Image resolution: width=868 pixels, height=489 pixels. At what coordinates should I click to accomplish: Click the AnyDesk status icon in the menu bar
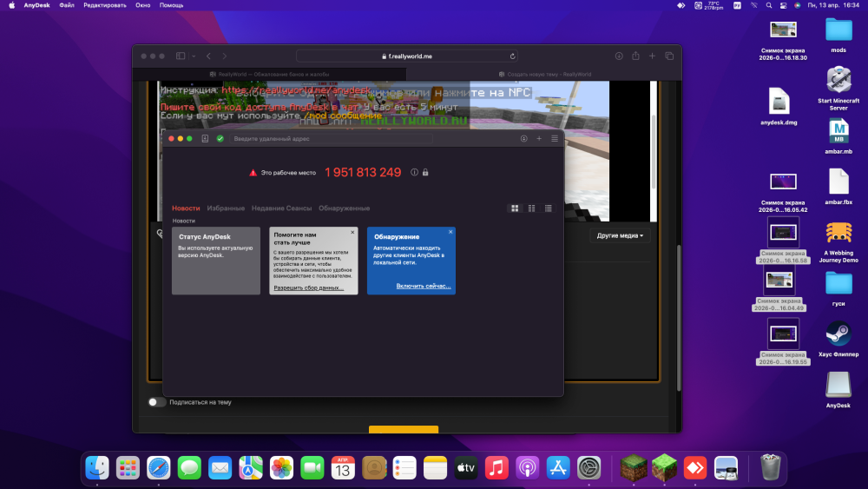[x=681, y=5]
